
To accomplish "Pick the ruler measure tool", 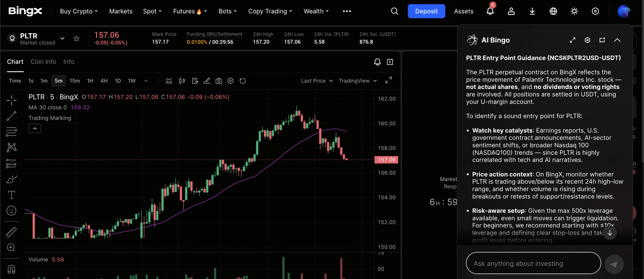I will [x=11, y=232].
